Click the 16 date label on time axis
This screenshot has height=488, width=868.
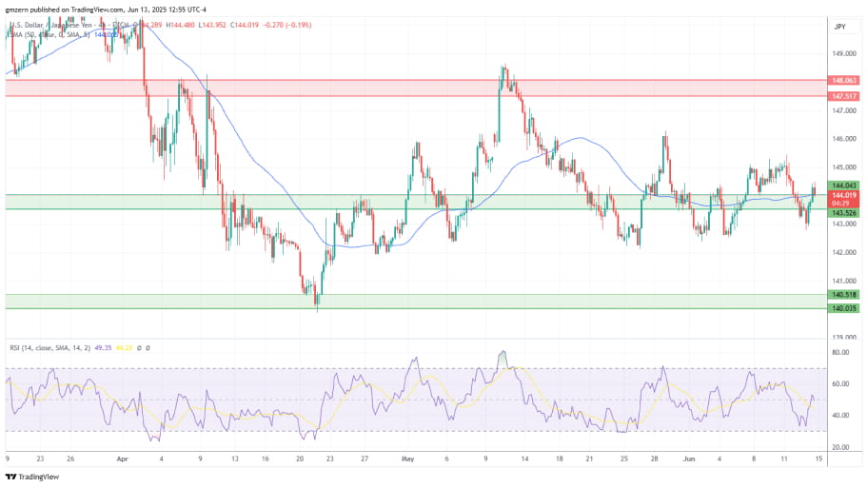266,459
